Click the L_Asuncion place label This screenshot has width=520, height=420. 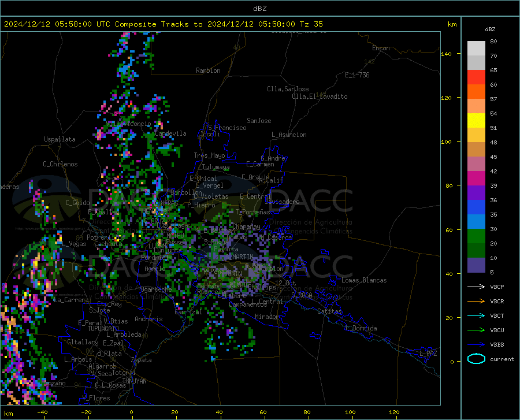pos(289,135)
